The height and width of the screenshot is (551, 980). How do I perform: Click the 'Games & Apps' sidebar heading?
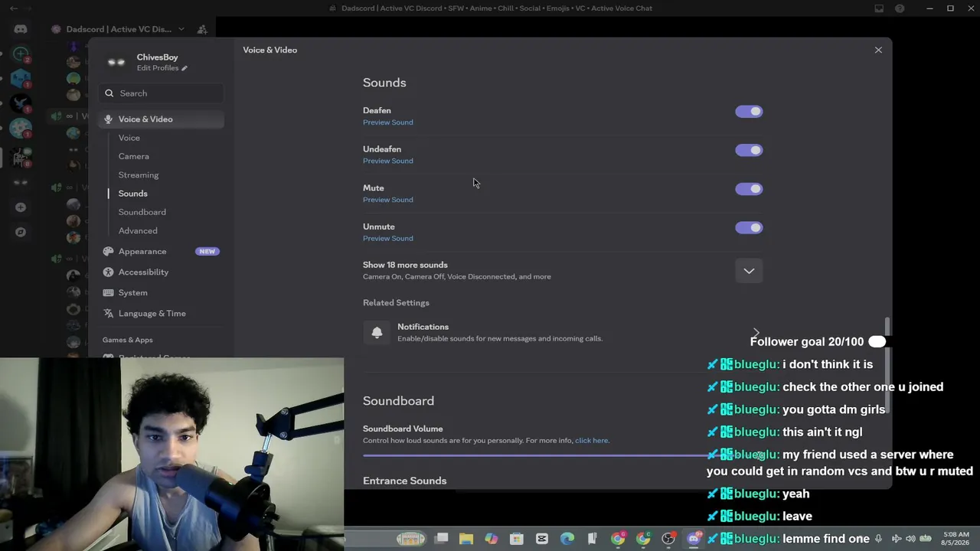coord(128,340)
